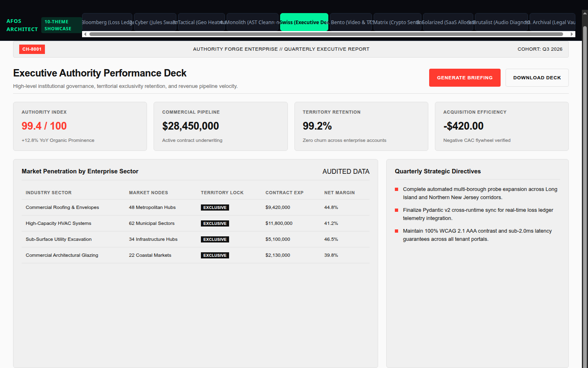Click Zero churn across enterprise accounts caption
The height and width of the screenshot is (368, 588).
point(344,140)
